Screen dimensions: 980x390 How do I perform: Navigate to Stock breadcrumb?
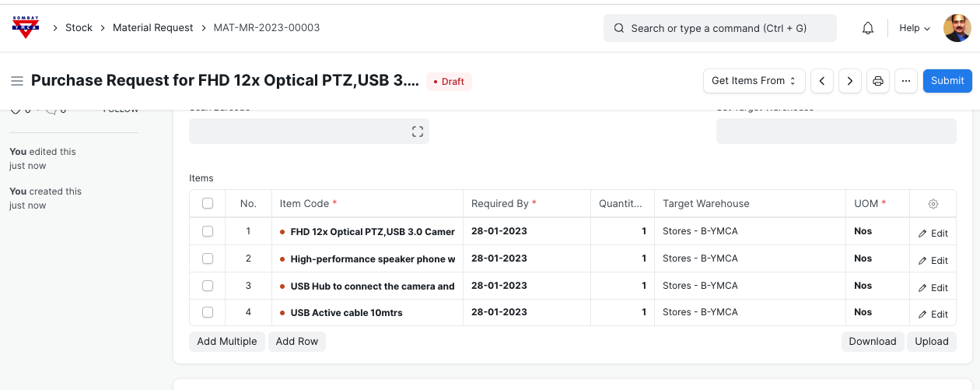79,28
